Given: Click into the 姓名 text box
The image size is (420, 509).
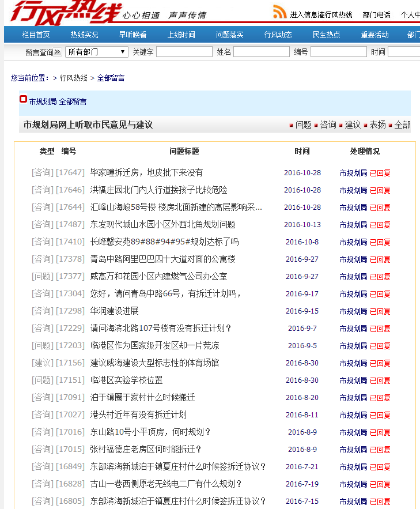Looking at the screenshot, I should point(261,52).
